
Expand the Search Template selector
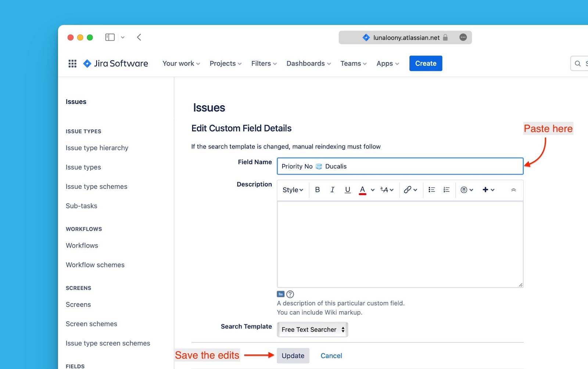312,330
